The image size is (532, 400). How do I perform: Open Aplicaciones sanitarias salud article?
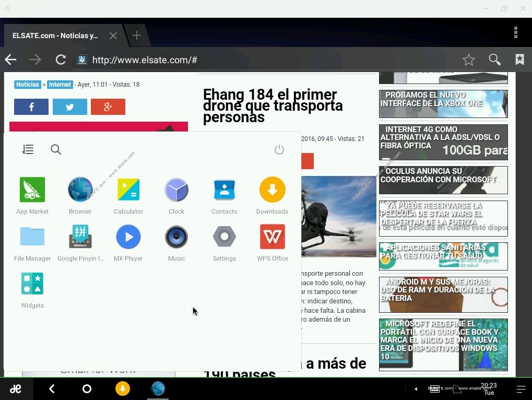443,256
